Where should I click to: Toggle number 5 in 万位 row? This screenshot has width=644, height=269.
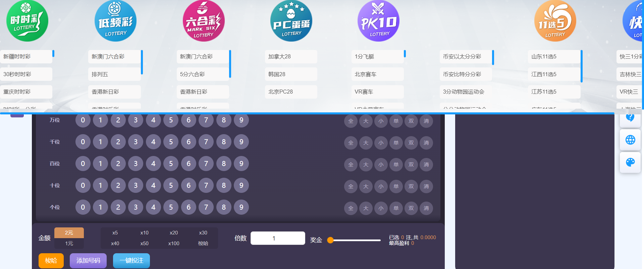coord(171,120)
